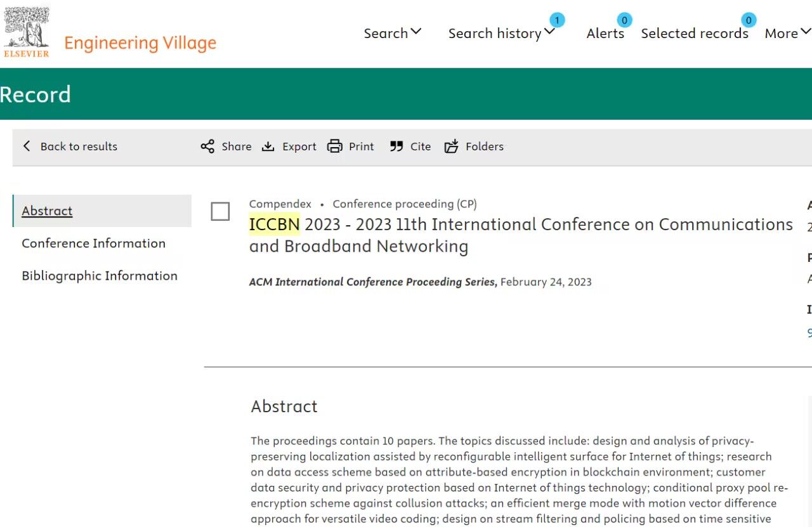Click the Alerts count badge
Screen dimensions: 812x527
pyautogui.click(x=624, y=20)
